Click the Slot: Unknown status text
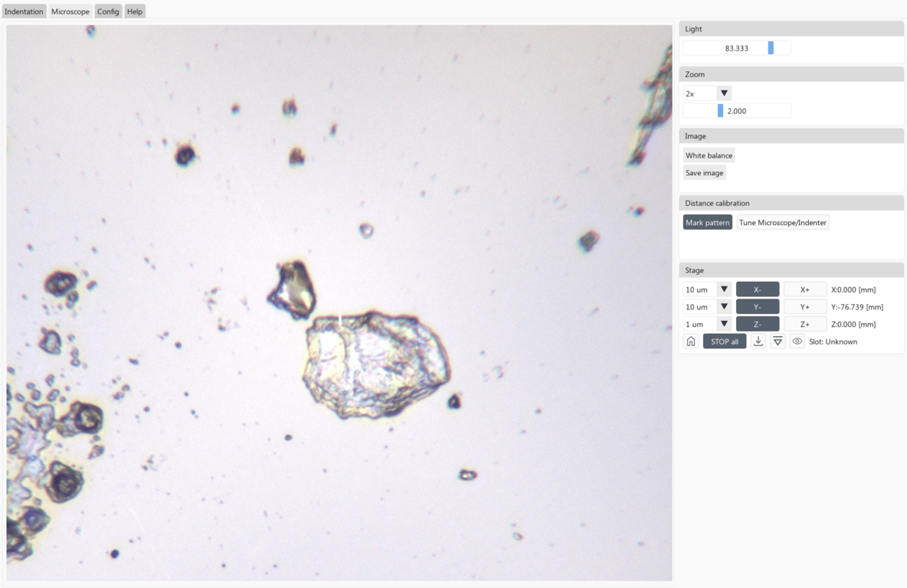Image resolution: width=907 pixels, height=588 pixels. point(833,341)
